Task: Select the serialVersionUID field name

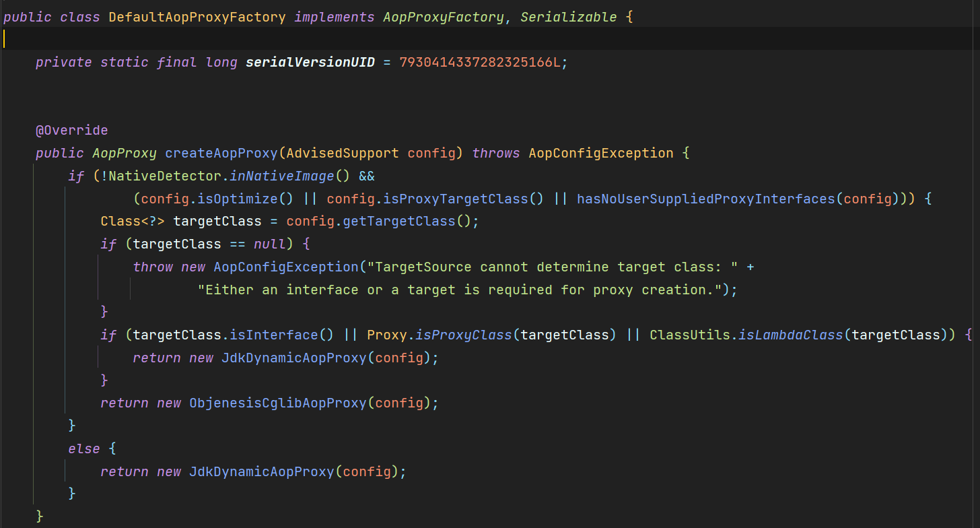Action: (310, 63)
